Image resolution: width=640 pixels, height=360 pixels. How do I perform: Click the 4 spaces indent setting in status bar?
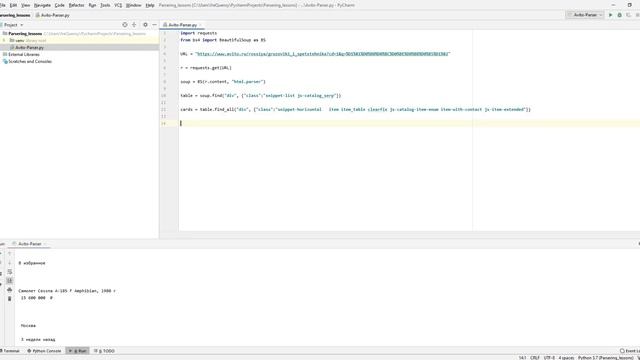[566, 358]
